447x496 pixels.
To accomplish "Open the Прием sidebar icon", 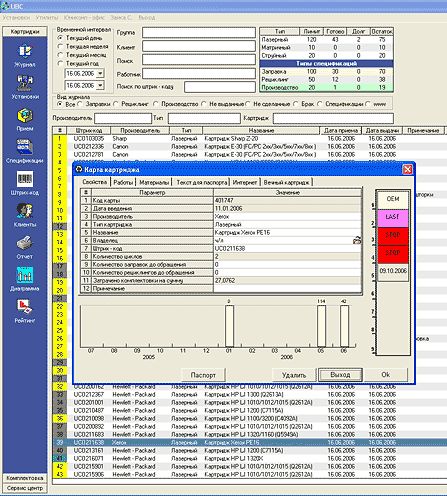I will (x=25, y=115).
